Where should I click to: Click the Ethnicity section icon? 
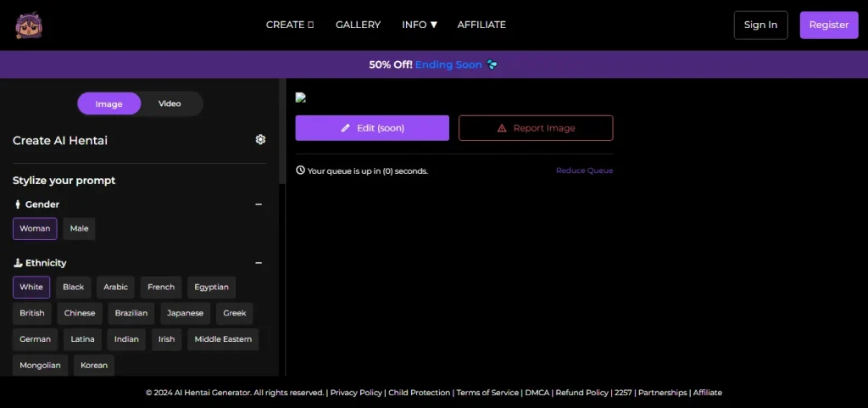[x=18, y=262]
